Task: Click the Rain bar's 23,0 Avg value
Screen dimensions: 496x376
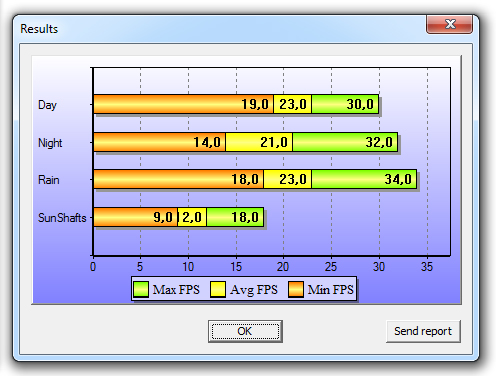Action: click(x=293, y=179)
